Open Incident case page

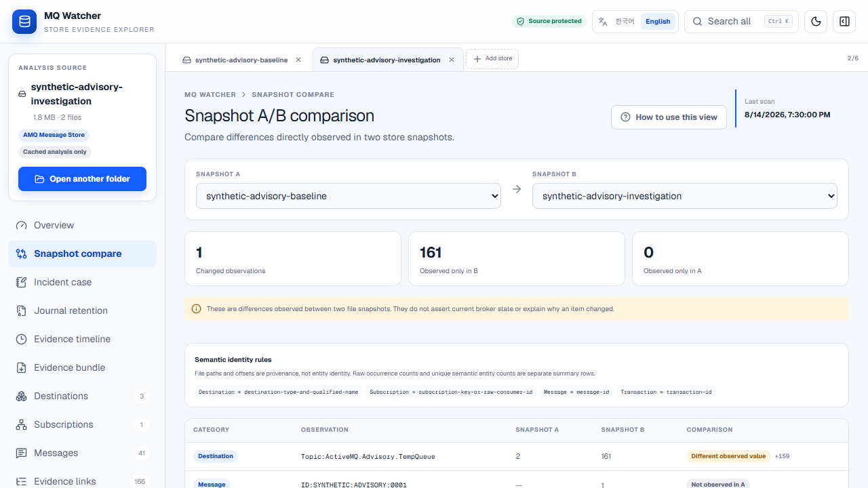pyautogui.click(x=82, y=282)
